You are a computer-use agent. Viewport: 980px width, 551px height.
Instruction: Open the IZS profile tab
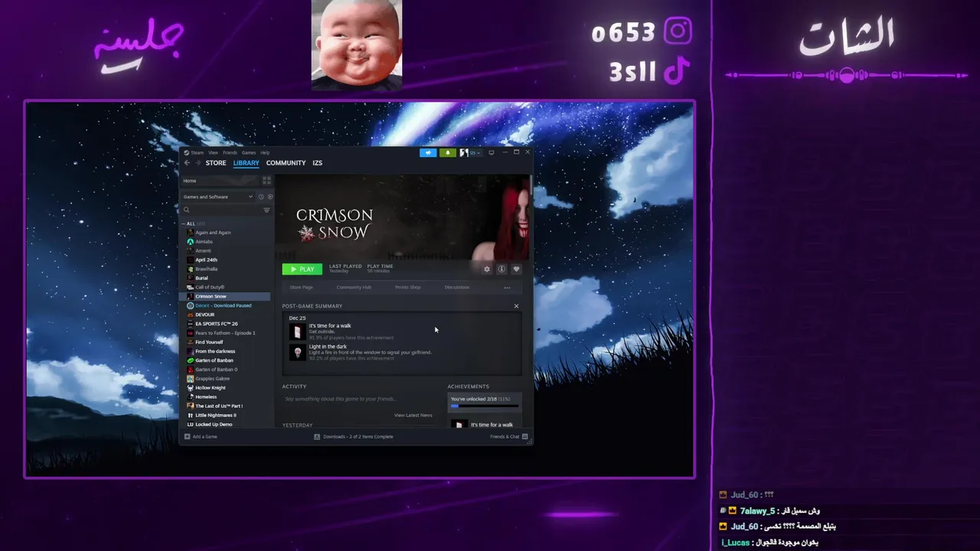[317, 163]
